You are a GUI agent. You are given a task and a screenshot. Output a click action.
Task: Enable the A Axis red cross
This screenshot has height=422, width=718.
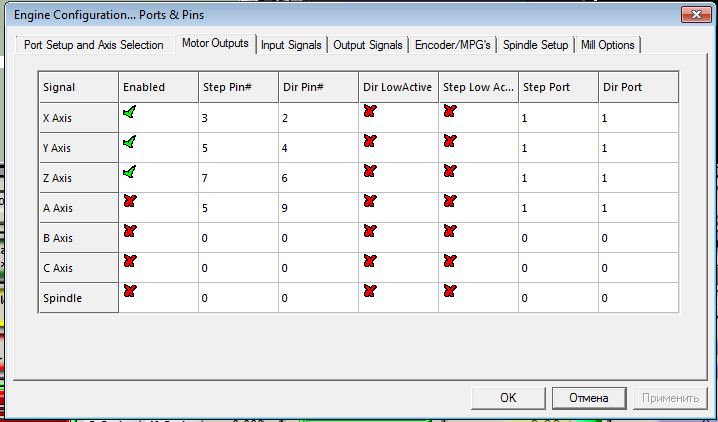tap(129, 202)
